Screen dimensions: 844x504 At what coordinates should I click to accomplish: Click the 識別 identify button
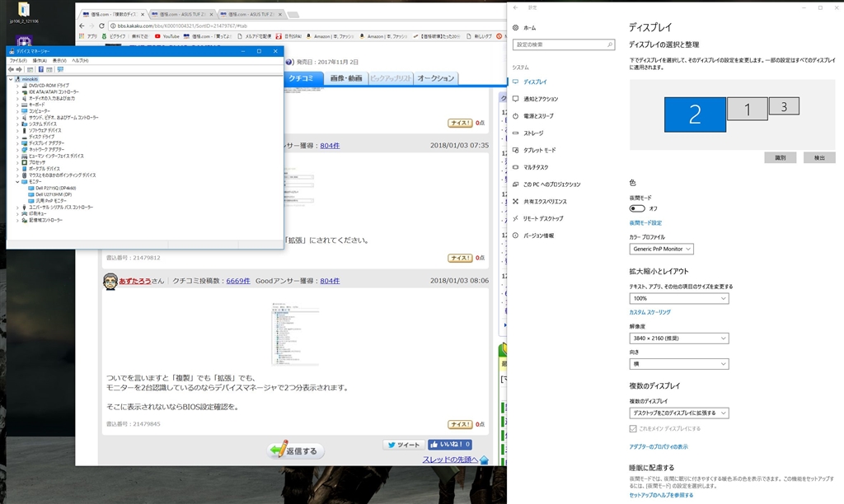click(780, 157)
